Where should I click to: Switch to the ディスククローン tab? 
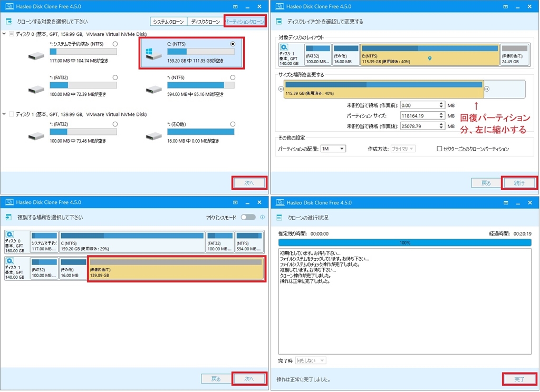206,22
